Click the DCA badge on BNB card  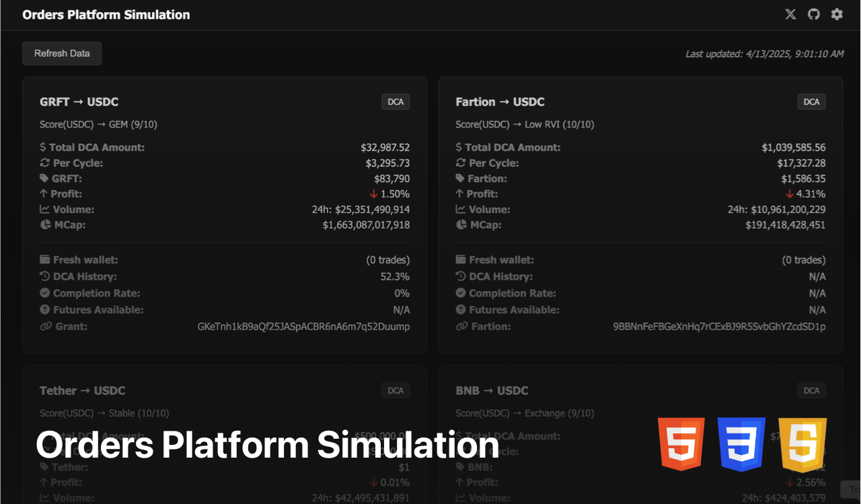pos(812,390)
